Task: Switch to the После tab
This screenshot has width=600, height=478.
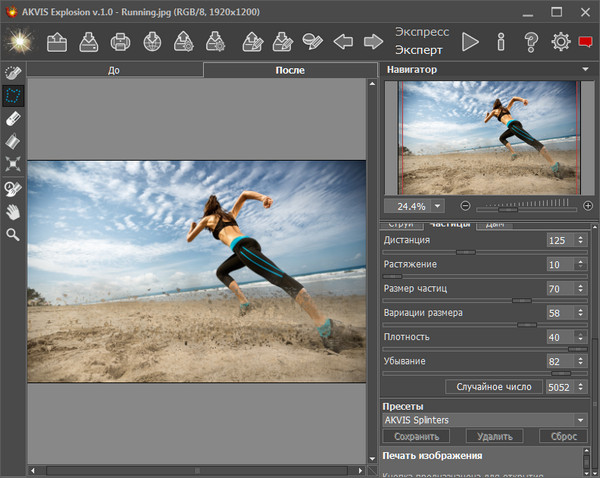Action: [289, 71]
